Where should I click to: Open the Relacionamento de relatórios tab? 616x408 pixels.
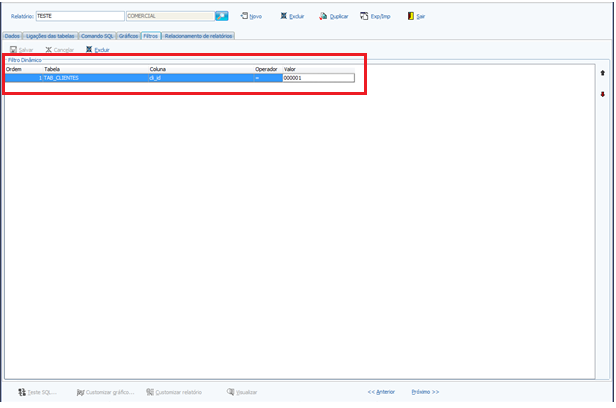pyautogui.click(x=198, y=36)
